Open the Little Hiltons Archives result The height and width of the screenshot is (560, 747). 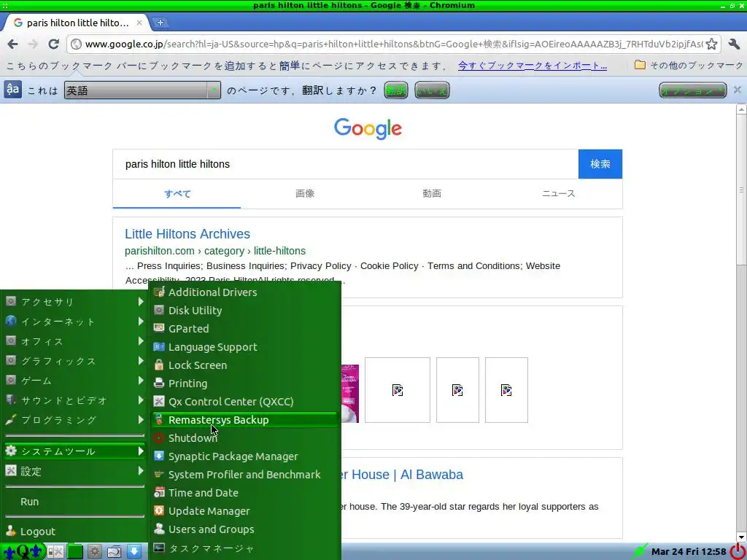coord(187,234)
